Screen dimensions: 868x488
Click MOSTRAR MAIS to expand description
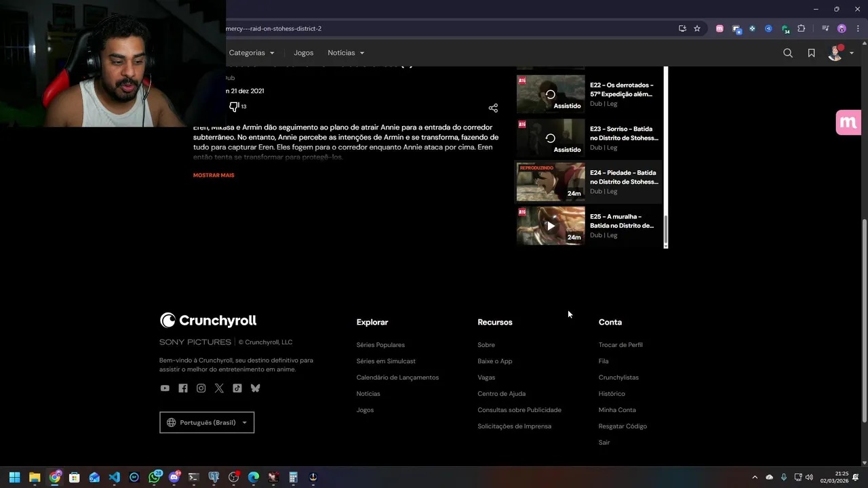214,175
